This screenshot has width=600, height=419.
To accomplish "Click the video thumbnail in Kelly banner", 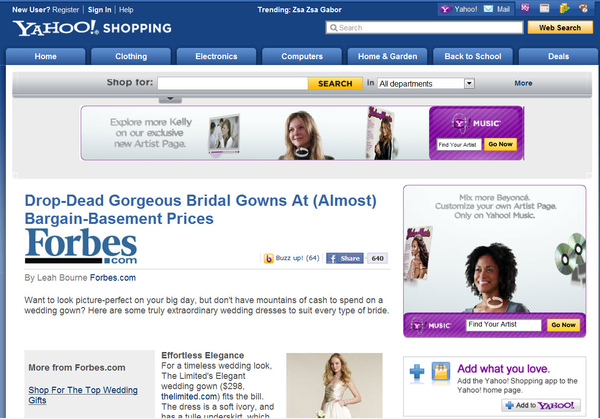I will pos(224,134).
